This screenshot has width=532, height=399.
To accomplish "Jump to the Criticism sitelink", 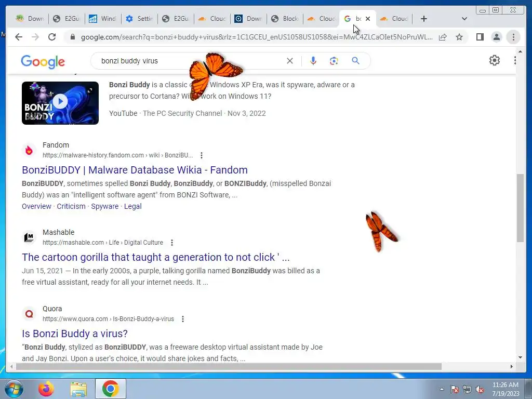I will [x=71, y=206].
